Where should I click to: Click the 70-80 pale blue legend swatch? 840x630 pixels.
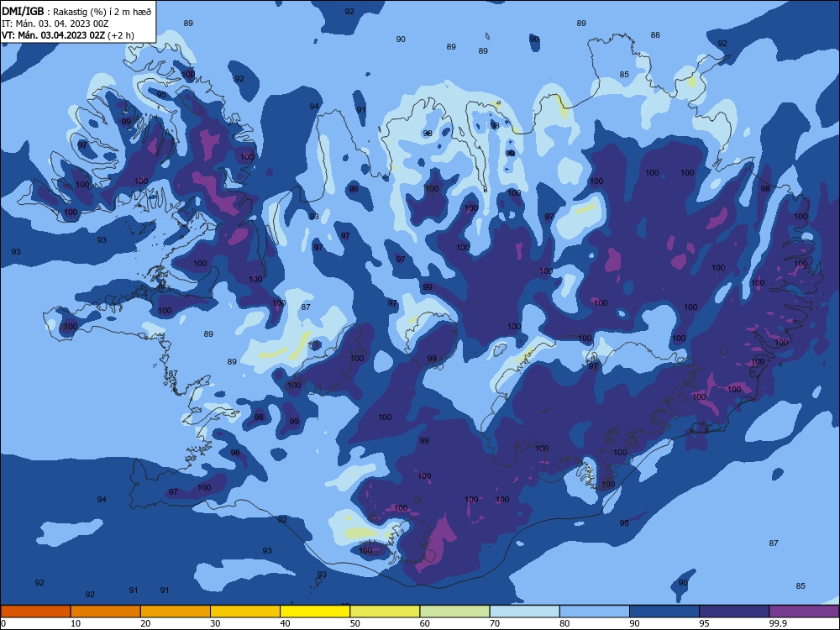(x=525, y=612)
